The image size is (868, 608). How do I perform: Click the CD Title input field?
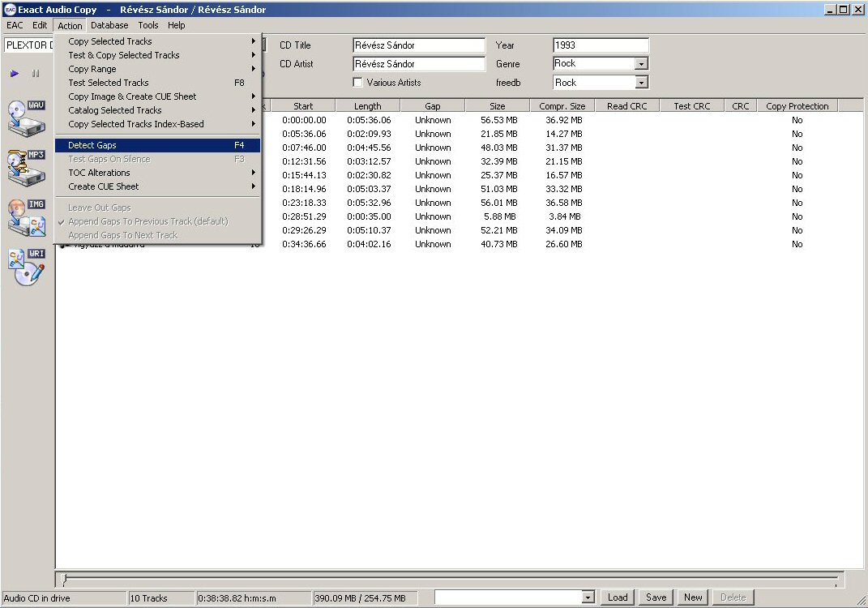tap(419, 45)
